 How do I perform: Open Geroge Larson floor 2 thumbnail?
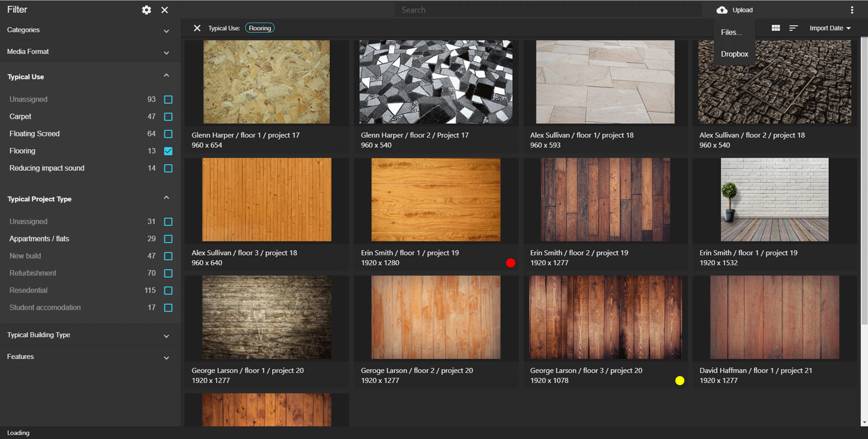436,317
